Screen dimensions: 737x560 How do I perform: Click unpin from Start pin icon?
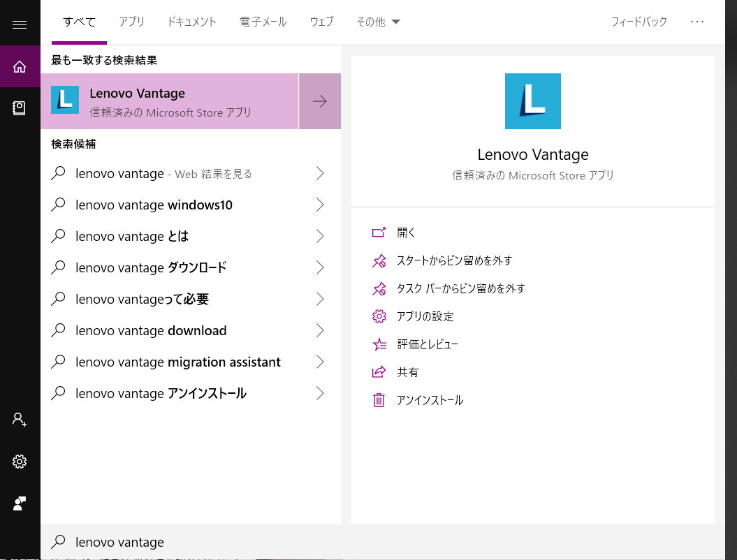[x=379, y=260]
